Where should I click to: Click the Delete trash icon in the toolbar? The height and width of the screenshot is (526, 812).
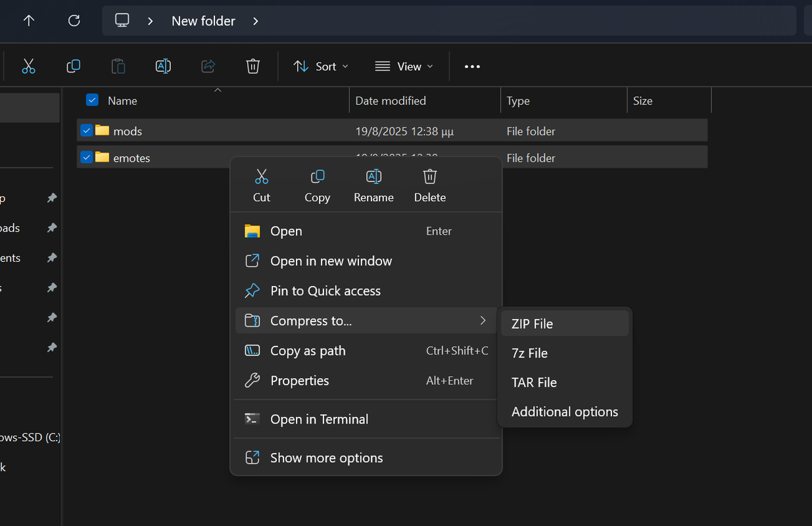click(253, 66)
